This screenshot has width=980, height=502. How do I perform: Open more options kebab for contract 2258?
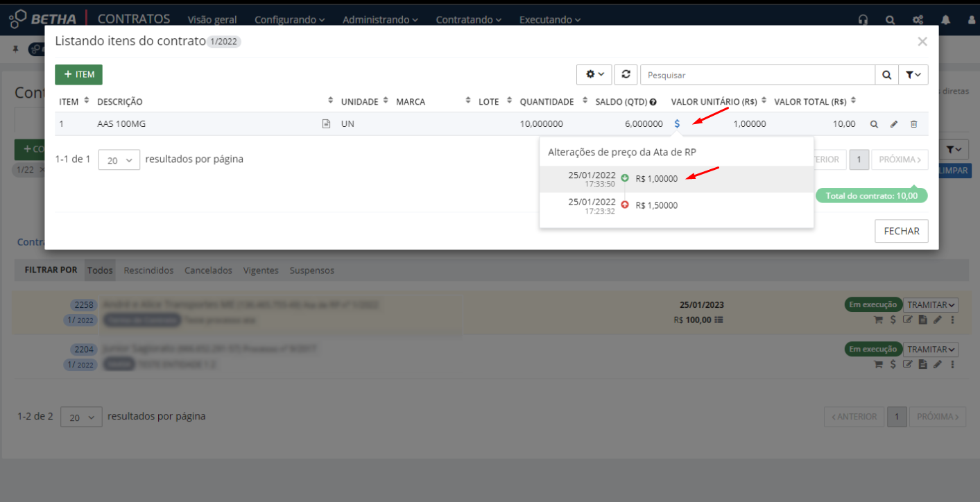pyautogui.click(x=953, y=320)
